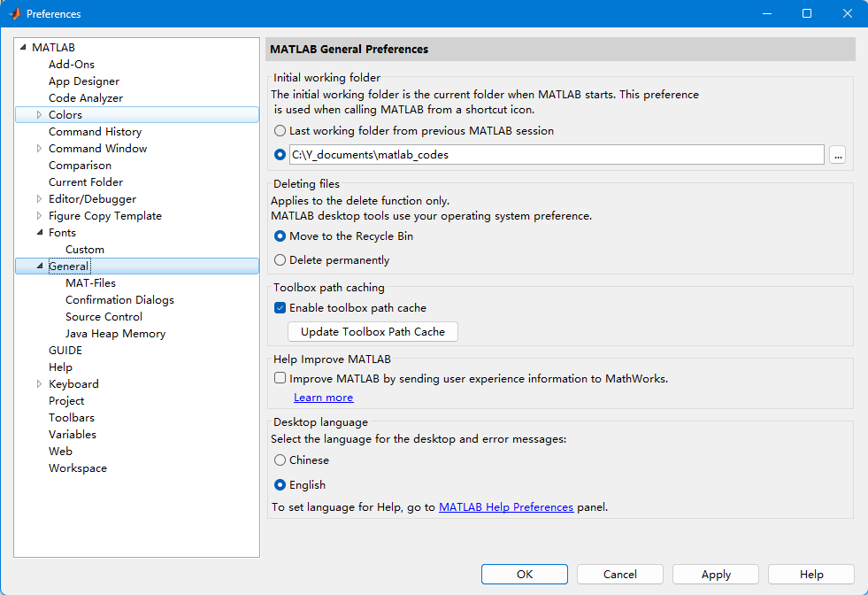This screenshot has width=868, height=595.
Task: Open Toolbars preferences
Action: tap(72, 418)
